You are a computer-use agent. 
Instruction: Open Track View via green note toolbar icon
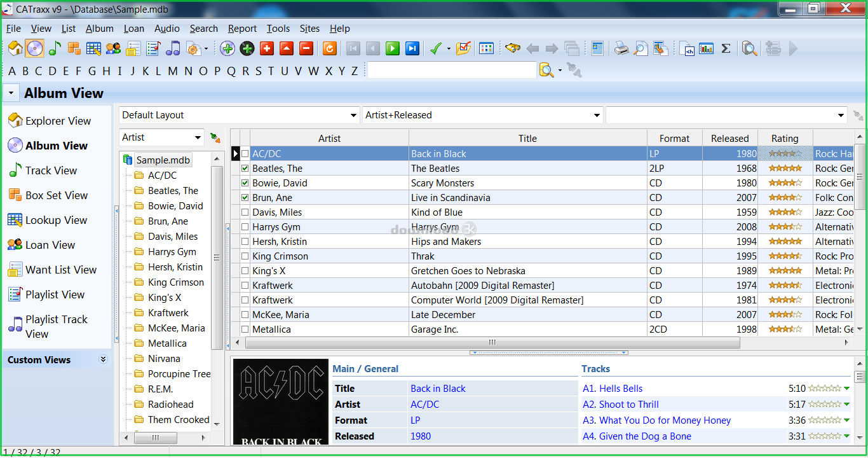55,48
